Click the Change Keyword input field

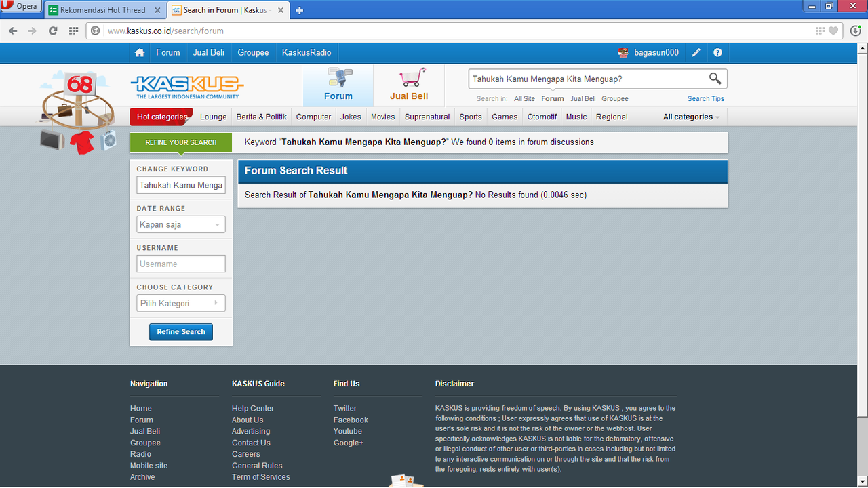180,185
